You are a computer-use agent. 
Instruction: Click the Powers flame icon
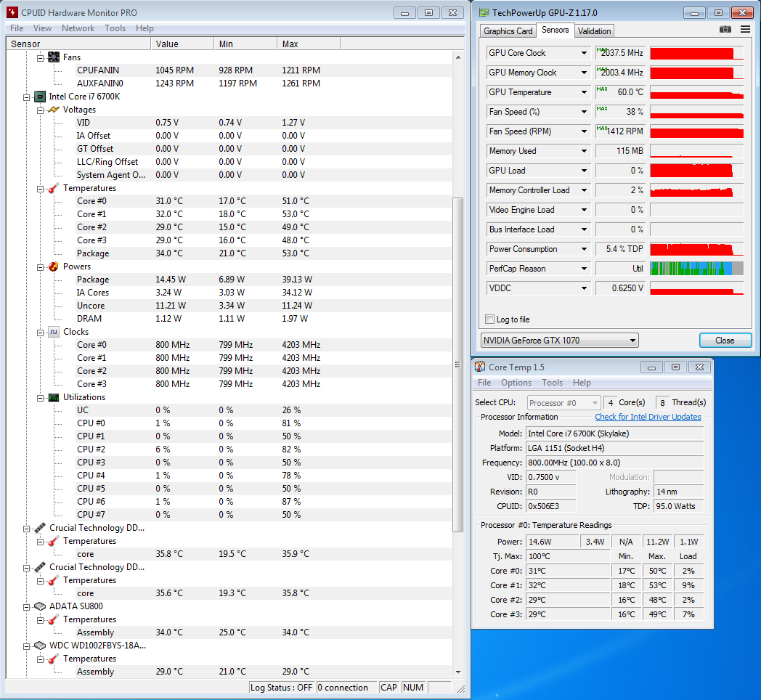(x=54, y=266)
